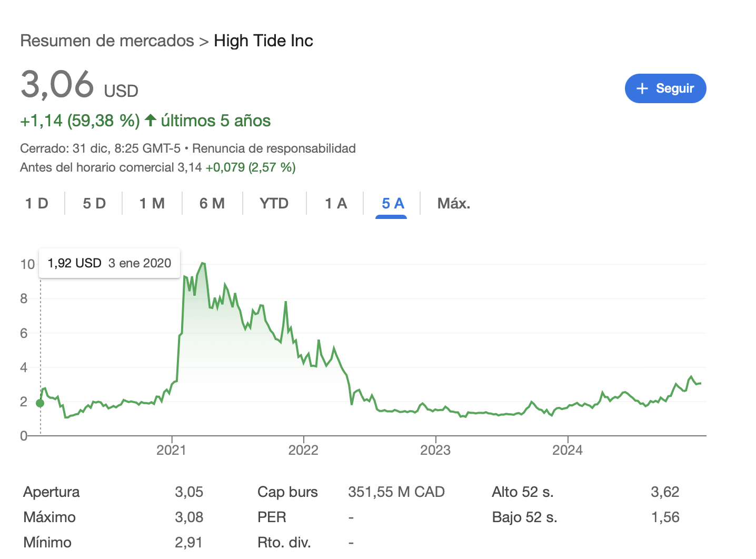Click the PER label

point(272,517)
